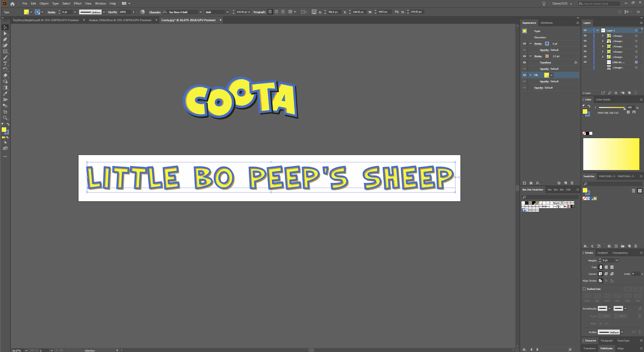Collapse Layer 1 in Layers panel
This screenshot has width=644, height=352.
tap(597, 31)
